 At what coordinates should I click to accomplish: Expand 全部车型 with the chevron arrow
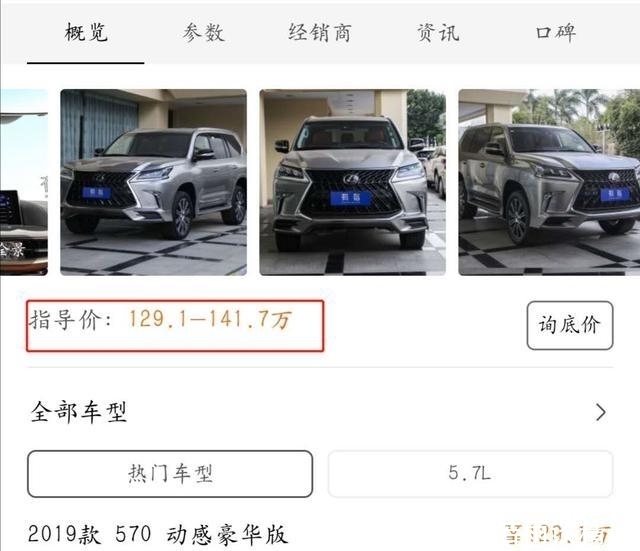[x=600, y=412]
